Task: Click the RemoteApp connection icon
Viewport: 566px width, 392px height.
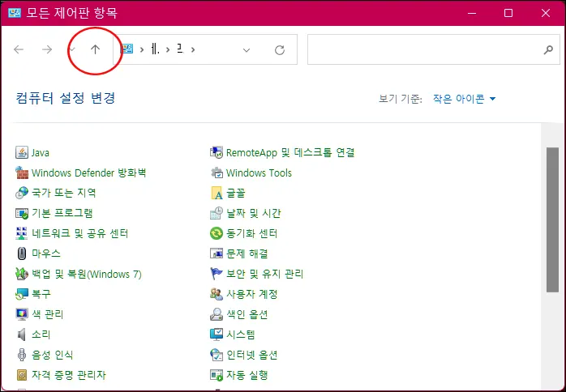Action: tap(217, 152)
